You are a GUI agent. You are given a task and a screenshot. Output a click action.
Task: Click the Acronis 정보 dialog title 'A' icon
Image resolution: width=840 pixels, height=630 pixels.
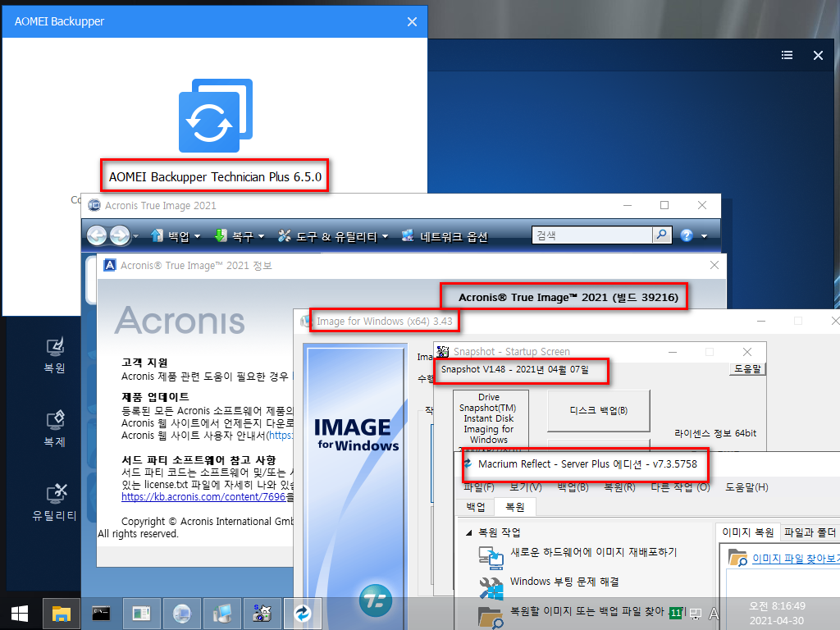(109, 265)
